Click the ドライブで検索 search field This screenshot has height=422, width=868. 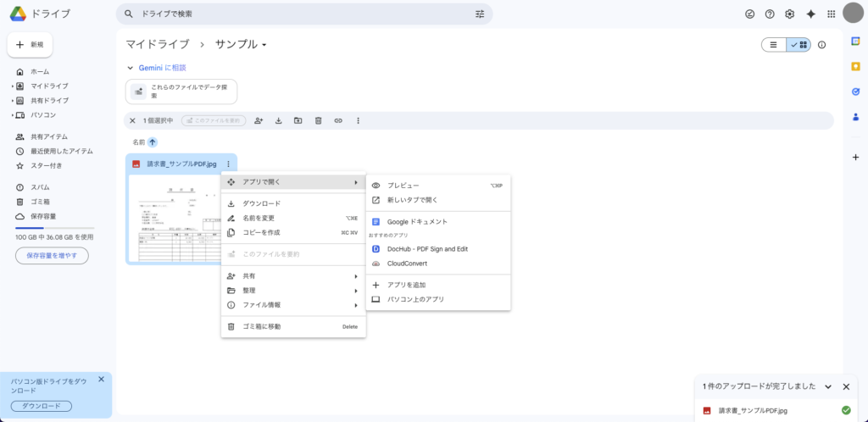[x=297, y=14]
